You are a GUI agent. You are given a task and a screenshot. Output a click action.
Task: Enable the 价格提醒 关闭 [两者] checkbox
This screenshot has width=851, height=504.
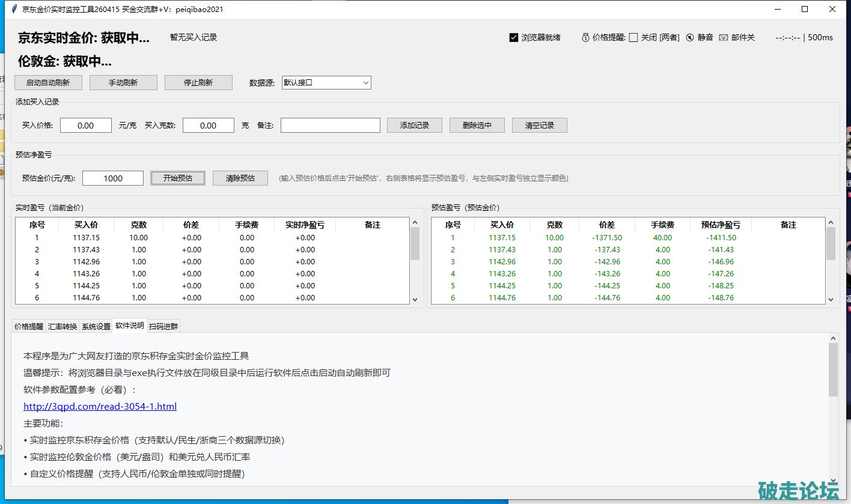point(633,37)
